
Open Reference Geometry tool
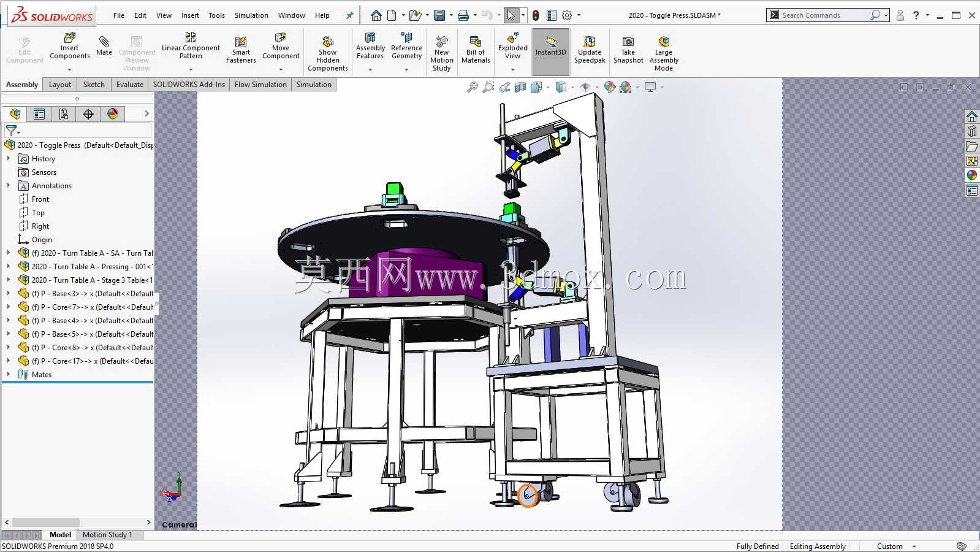pyautogui.click(x=406, y=46)
